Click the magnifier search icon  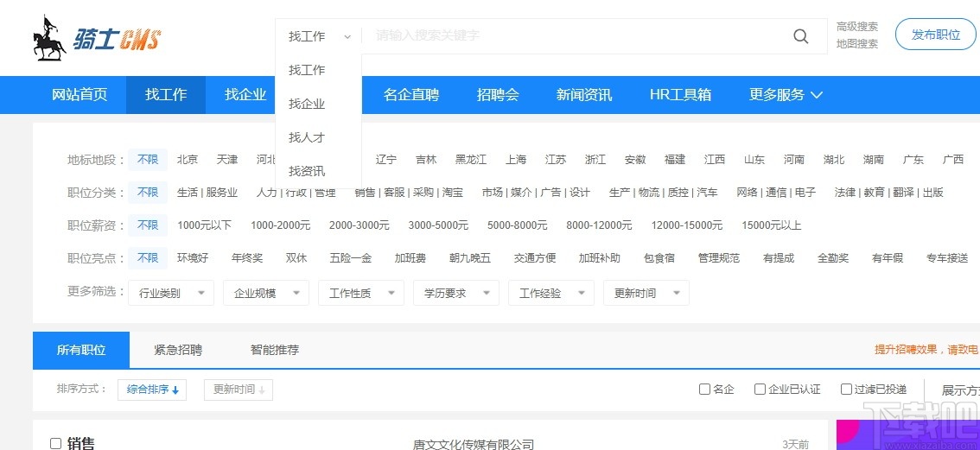[800, 36]
